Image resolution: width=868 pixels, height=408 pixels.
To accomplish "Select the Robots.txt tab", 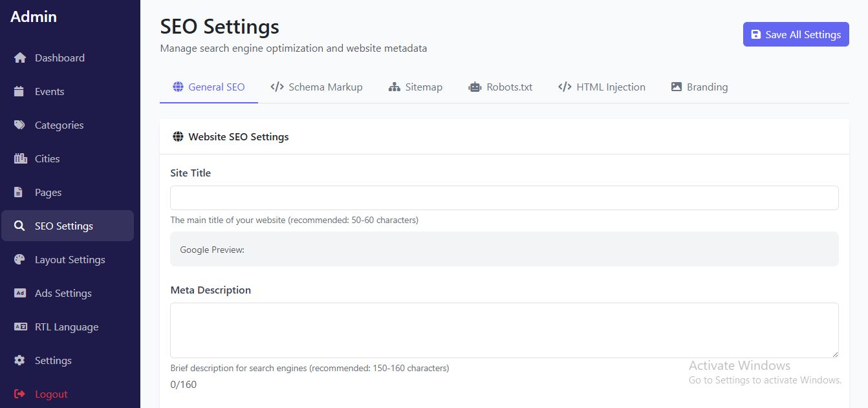I will (500, 87).
